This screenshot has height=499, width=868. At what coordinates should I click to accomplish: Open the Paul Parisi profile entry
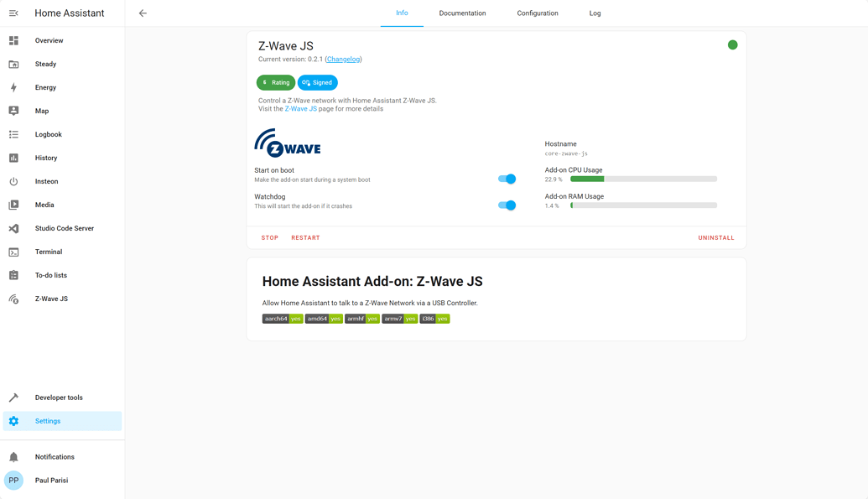[x=50, y=480]
